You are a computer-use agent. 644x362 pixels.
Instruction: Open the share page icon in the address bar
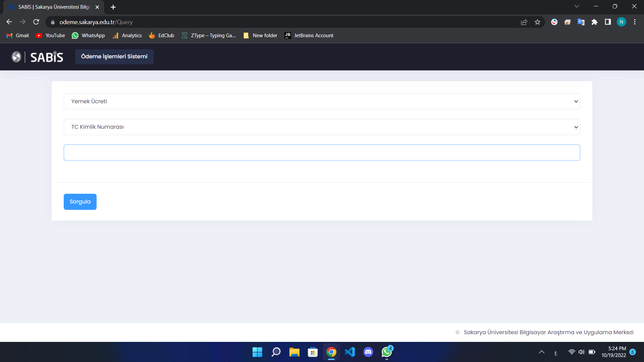pyautogui.click(x=524, y=22)
